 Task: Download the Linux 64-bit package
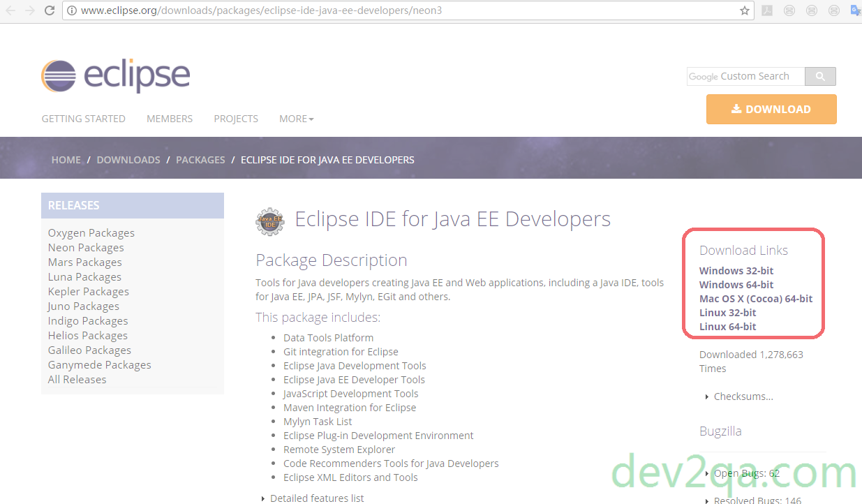click(x=728, y=327)
